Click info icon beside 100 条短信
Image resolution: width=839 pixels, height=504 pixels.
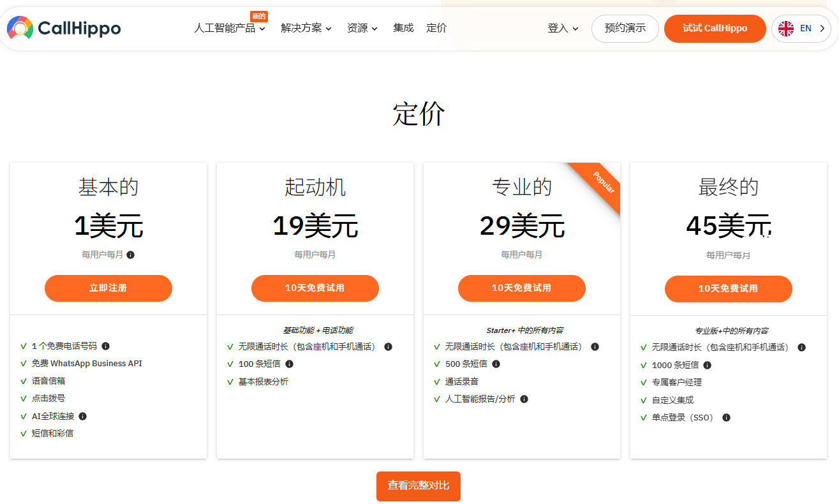pyautogui.click(x=289, y=364)
